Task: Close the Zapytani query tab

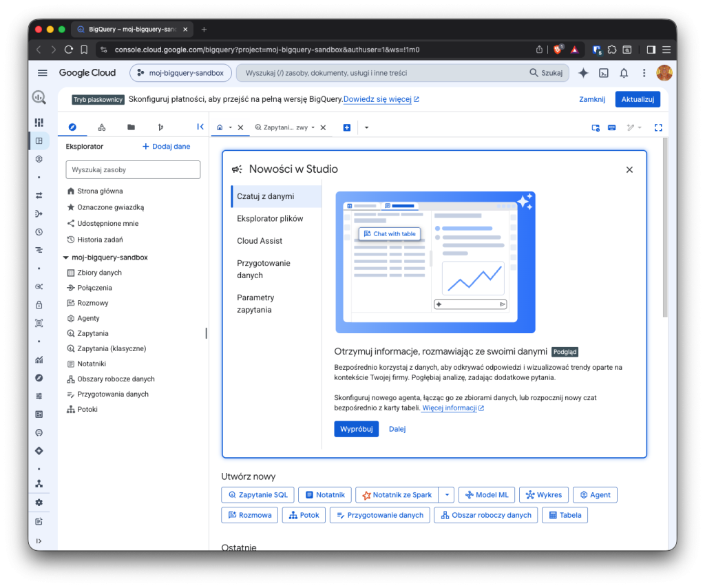Action: tap(323, 127)
